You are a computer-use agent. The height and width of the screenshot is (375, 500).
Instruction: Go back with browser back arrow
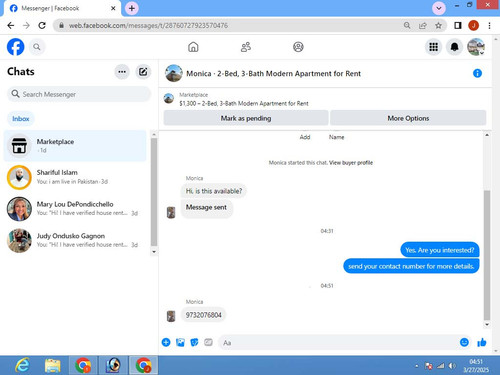tap(11, 25)
